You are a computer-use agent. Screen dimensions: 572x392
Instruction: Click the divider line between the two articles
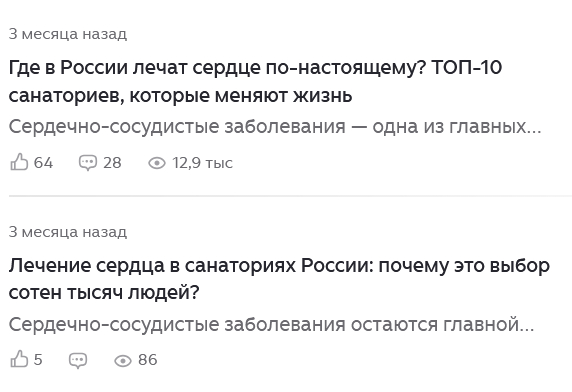pyautogui.click(x=290, y=196)
